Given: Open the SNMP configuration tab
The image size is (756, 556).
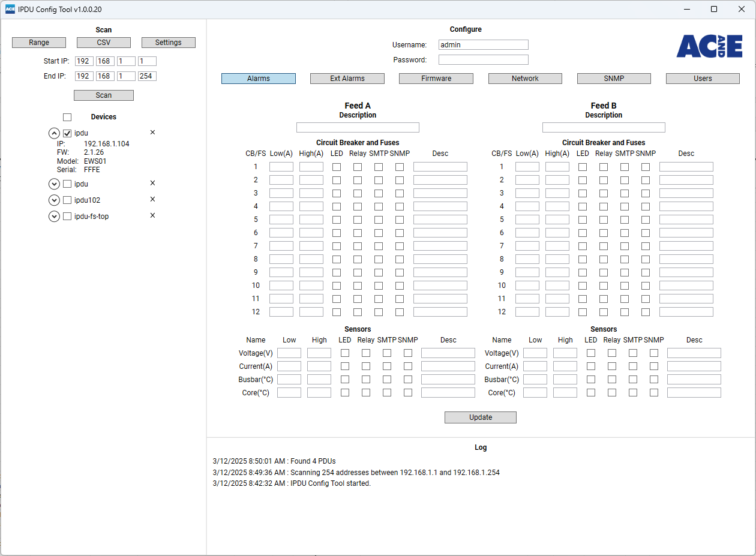Looking at the screenshot, I should tap(614, 79).
